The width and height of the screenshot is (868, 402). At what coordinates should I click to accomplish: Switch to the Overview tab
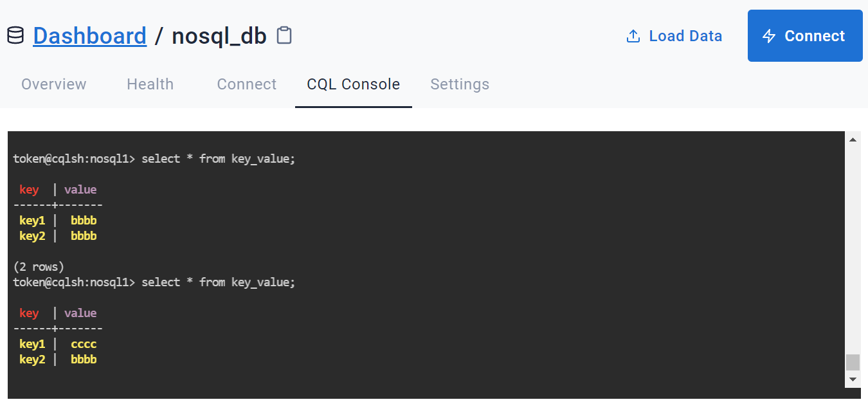[53, 84]
